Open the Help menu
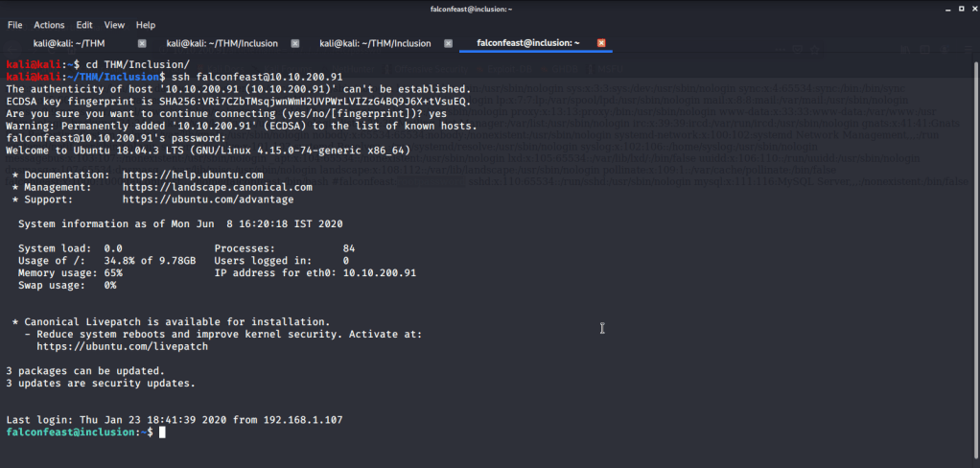Image resolution: width=980 pixels, height=468 pixels. click(x=146, y=24)
